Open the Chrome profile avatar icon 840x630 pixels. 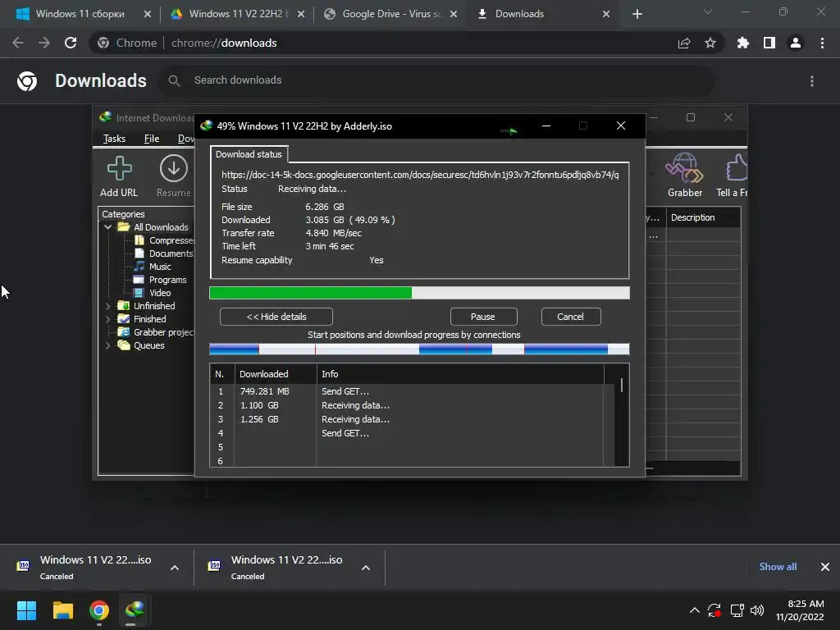pos(796,43)
